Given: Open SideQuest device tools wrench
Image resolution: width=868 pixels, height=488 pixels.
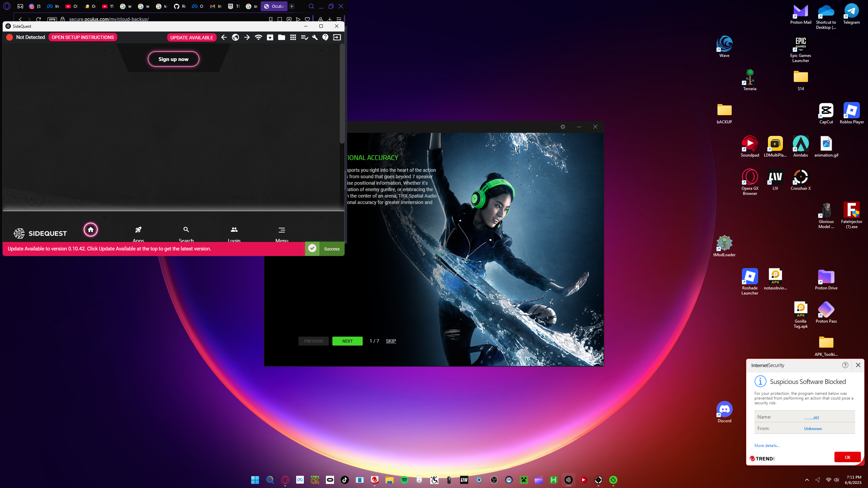Looking at the screenshot, I should [315, 37].
